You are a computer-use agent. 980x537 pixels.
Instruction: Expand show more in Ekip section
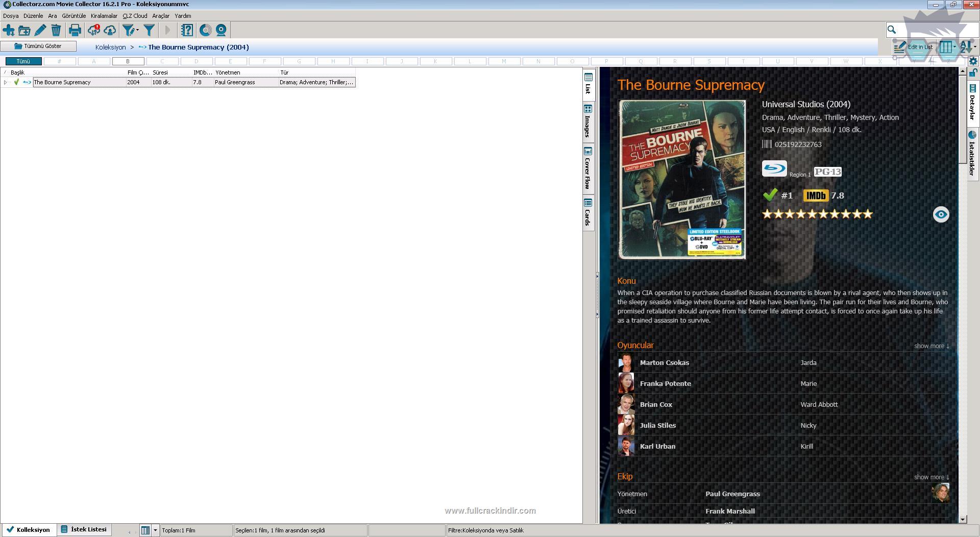click(x=932, y=477)
